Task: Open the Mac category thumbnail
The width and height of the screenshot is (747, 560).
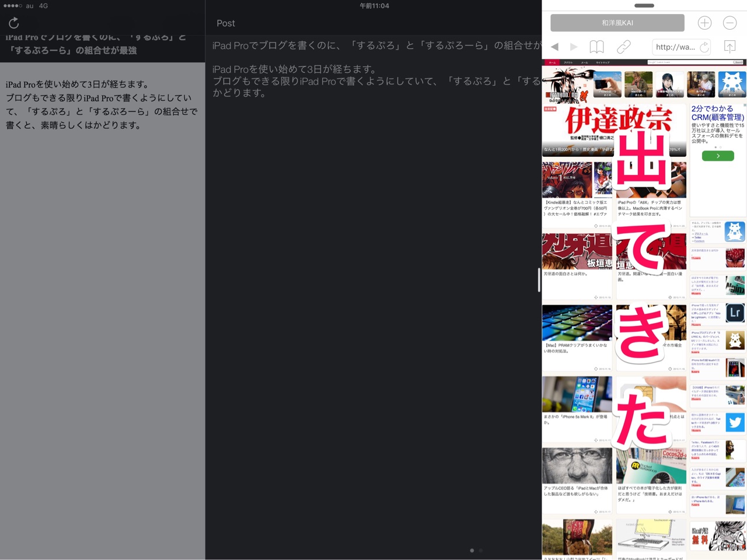Action: click(638, 85)
